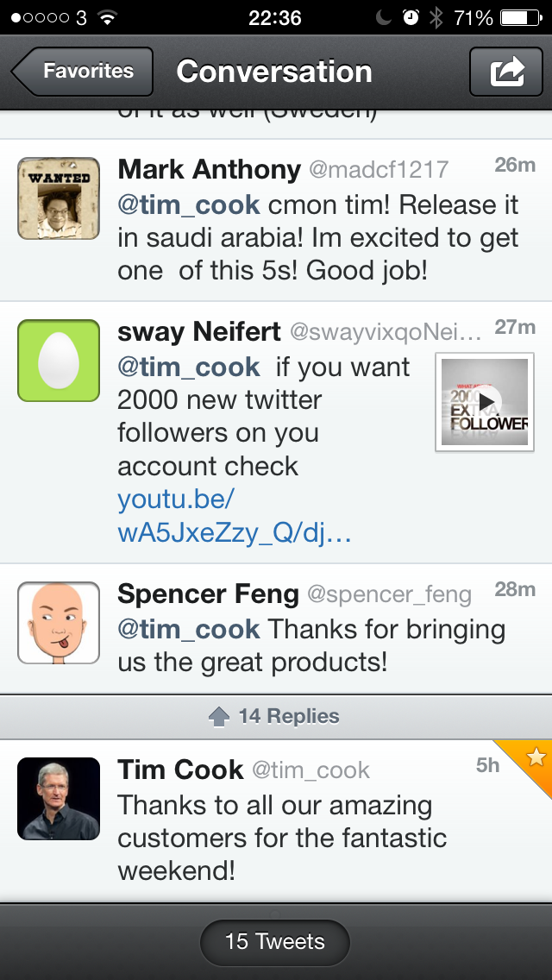This screenshot has width=552, height=980.
Task: Tap the alarm clock icon in the status bar
Action: point(411,17)
